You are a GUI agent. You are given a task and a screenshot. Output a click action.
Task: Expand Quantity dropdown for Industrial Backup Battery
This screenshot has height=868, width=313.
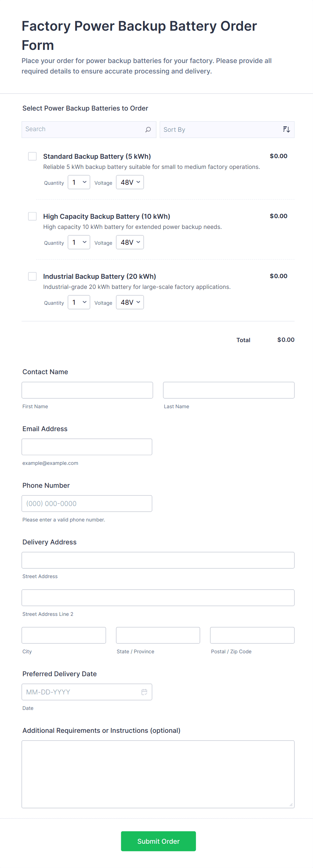point(79,302)
